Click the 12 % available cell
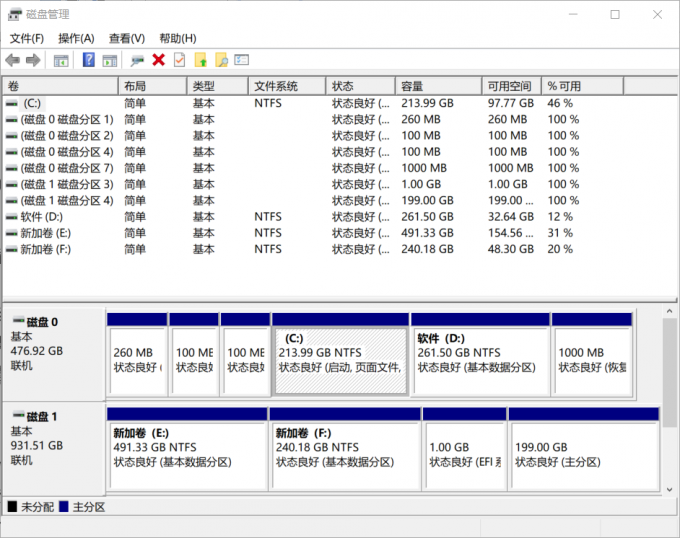Viewport: 680px width, 538px height. 560,217
